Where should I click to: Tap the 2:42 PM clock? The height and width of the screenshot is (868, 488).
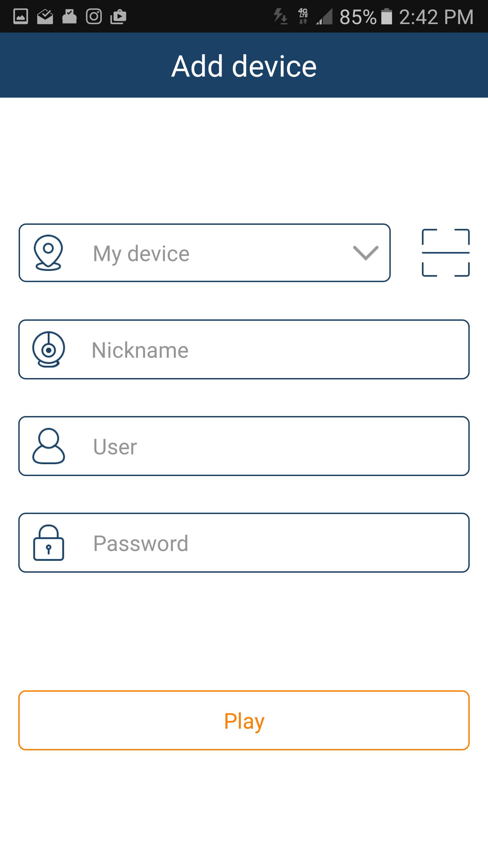pos(436,17)
